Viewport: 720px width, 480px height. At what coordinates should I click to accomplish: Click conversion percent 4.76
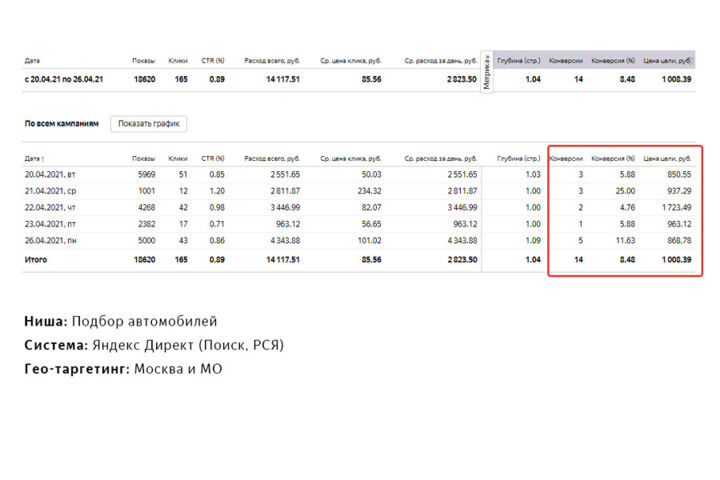(627, 208)
